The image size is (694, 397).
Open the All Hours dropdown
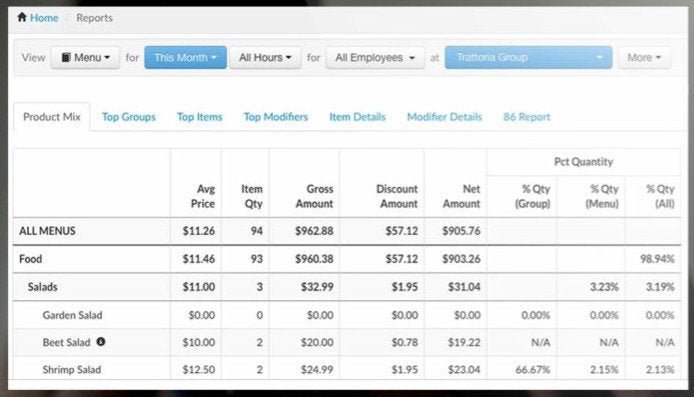click(265, 58)
